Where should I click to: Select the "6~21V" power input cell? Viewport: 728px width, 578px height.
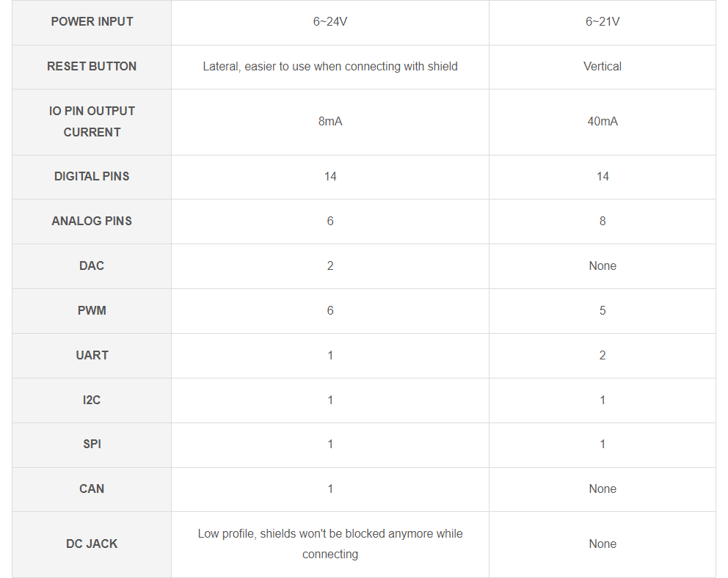(x=602, y=22)
